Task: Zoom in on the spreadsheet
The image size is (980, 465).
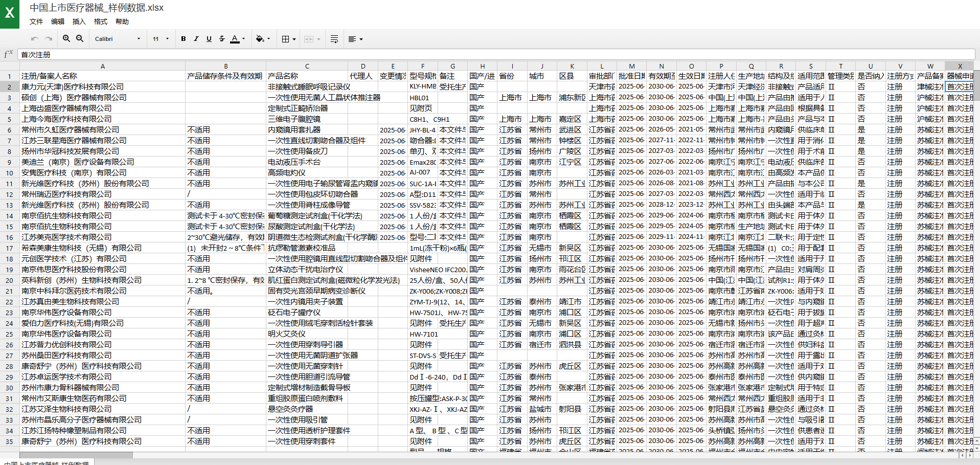Action: pos(66,38)
